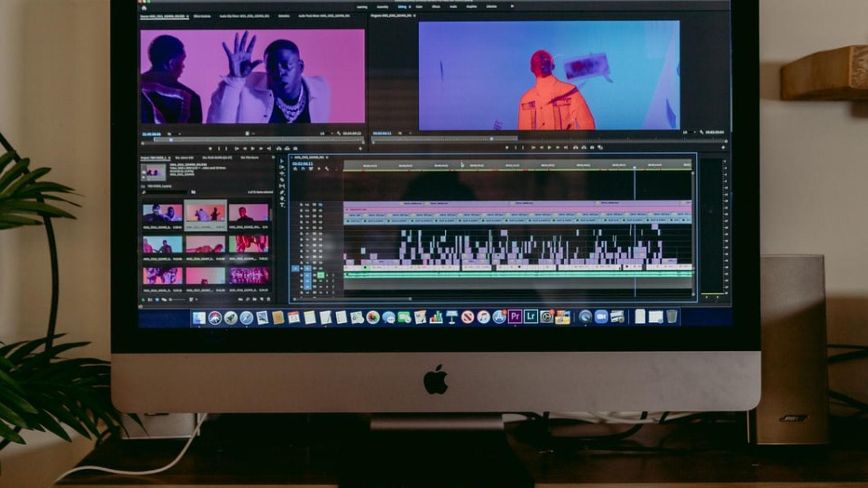Open Source monitor settings wrench
868x488 pixels.
click(338, 133)
